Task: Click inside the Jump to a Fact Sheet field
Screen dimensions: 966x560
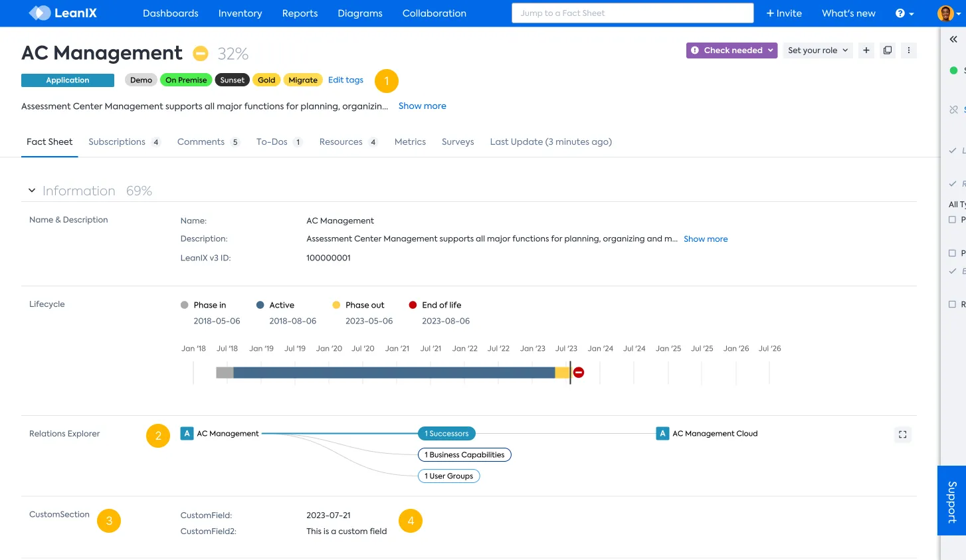Action: (631, 13)
